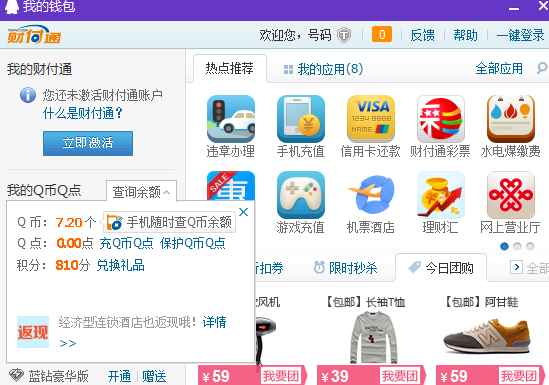Click 我要团 on the ¥59 hair dryer deal
This screenshot has height=385, width=549.
[x=281, y=376]
